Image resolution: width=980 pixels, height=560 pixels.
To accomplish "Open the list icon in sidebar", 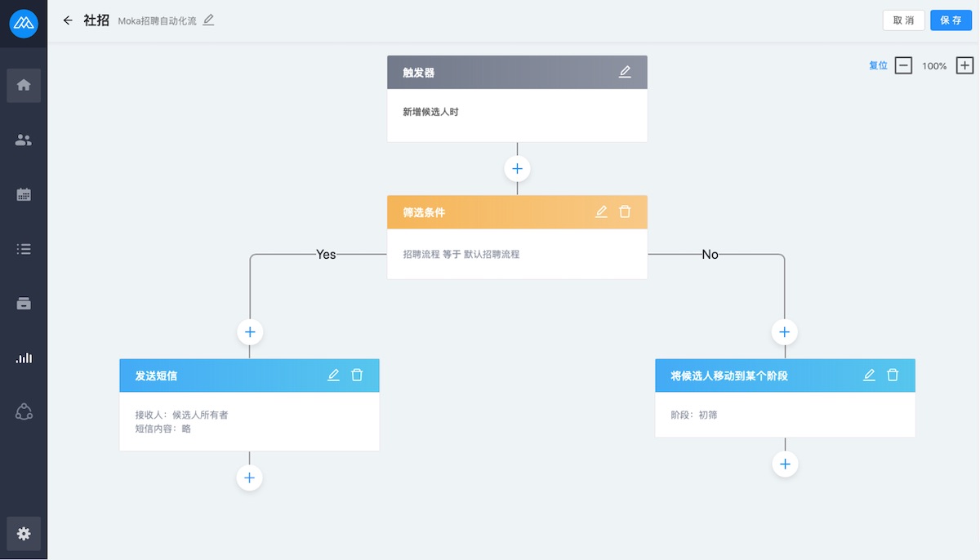I will point(24,249).
